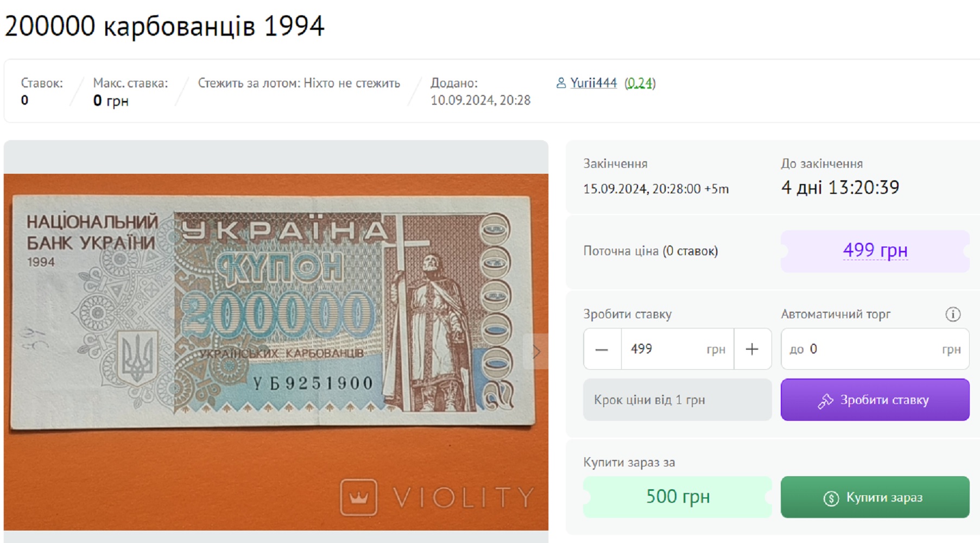Screen dimensions: 980x543
Task: Click the green Купити зараз button
Action: click(875, 497)
